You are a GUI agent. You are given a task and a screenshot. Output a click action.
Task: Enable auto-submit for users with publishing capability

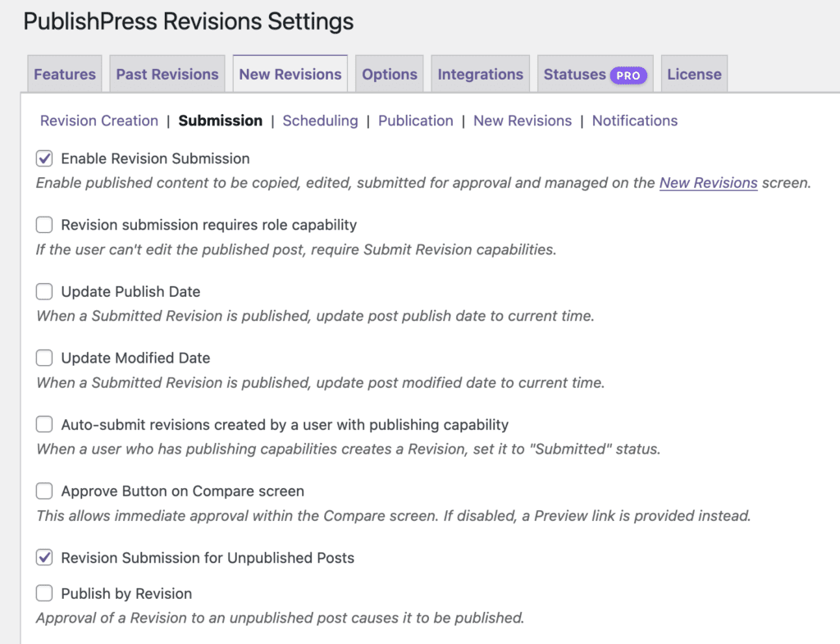pos(43,424)
